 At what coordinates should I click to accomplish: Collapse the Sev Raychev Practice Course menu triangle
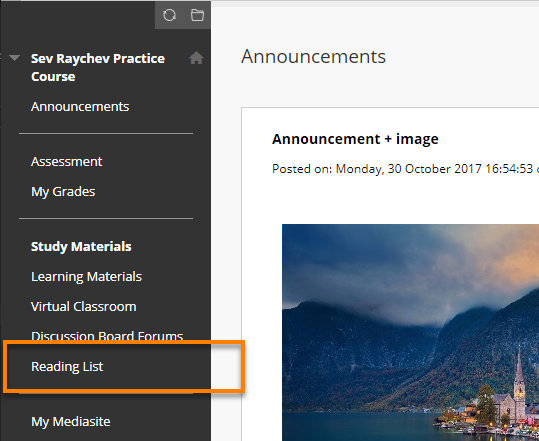(14, 58)
